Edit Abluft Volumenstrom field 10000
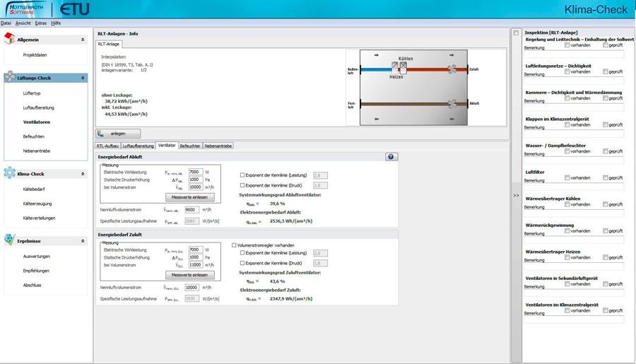This screenshot has width=636, height=364. click(x=196, y=187)
